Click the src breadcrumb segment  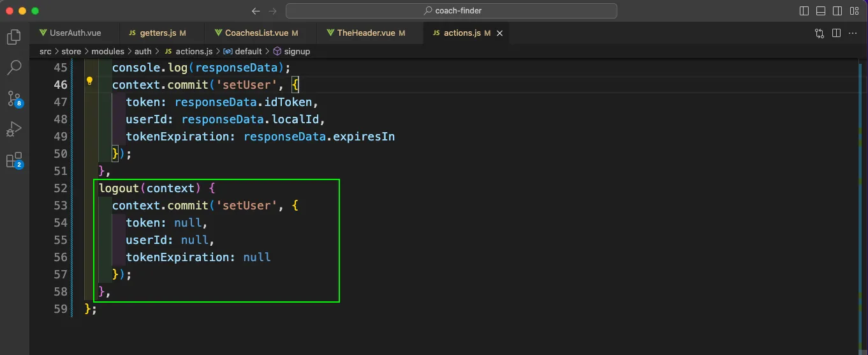coord(45,51)
